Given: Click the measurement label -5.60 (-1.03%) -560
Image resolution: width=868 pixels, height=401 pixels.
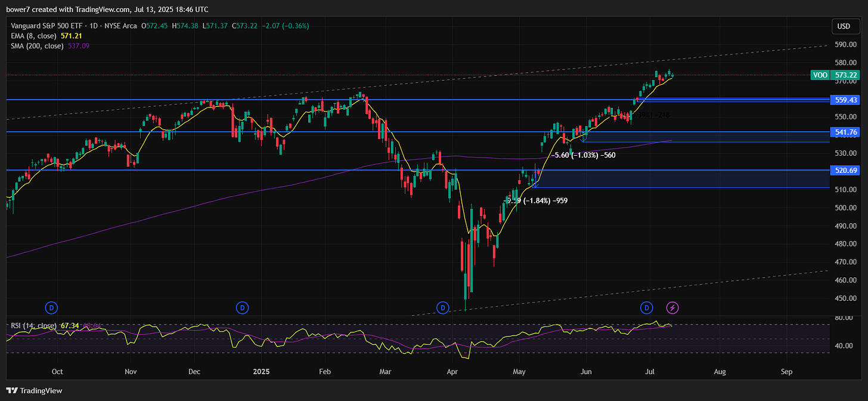Looking at the screenshot, I should point(583,155).
